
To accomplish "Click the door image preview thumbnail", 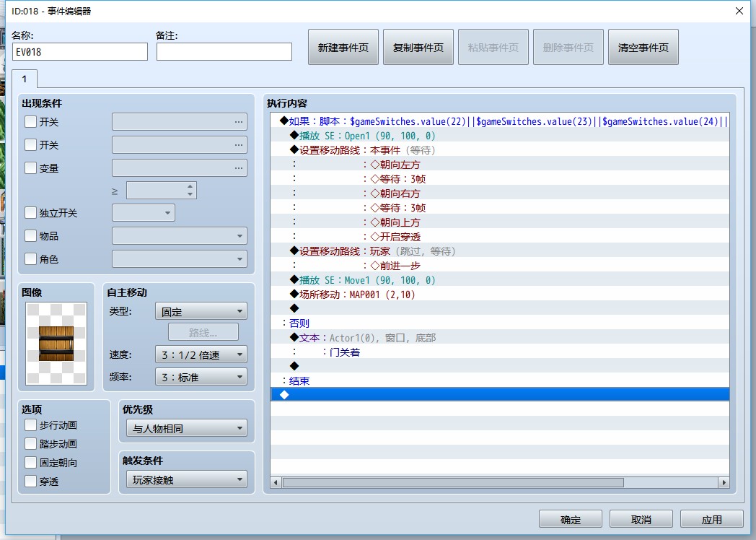I will tap(56, 344).
